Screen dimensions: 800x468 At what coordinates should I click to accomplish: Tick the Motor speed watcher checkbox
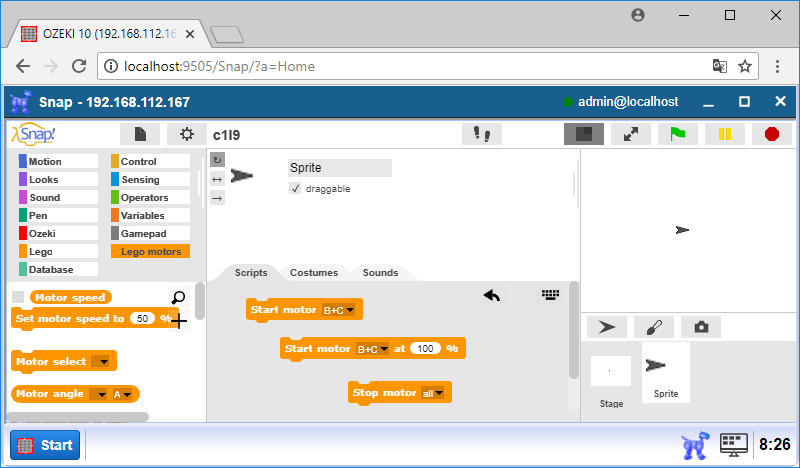pos(18,297)
